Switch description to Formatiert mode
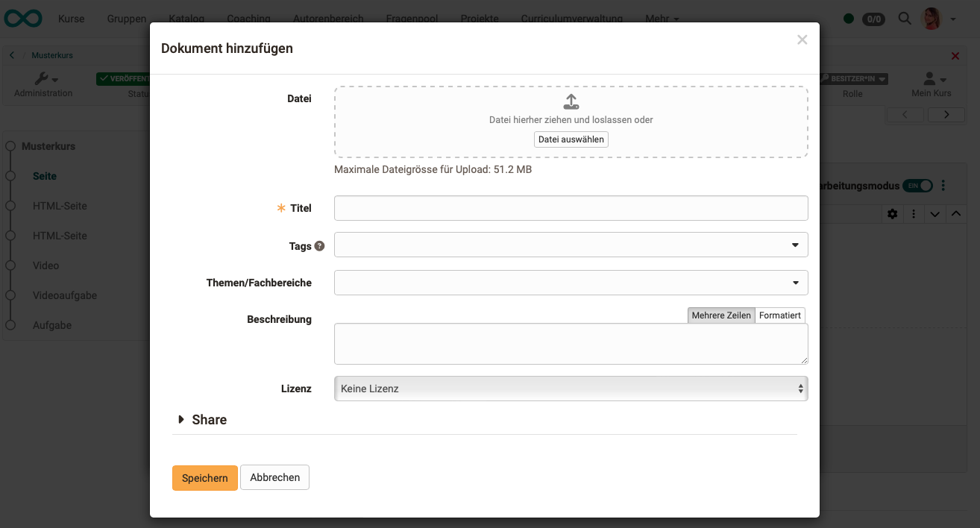Screen dimensions: 980x528 (779, 315)
